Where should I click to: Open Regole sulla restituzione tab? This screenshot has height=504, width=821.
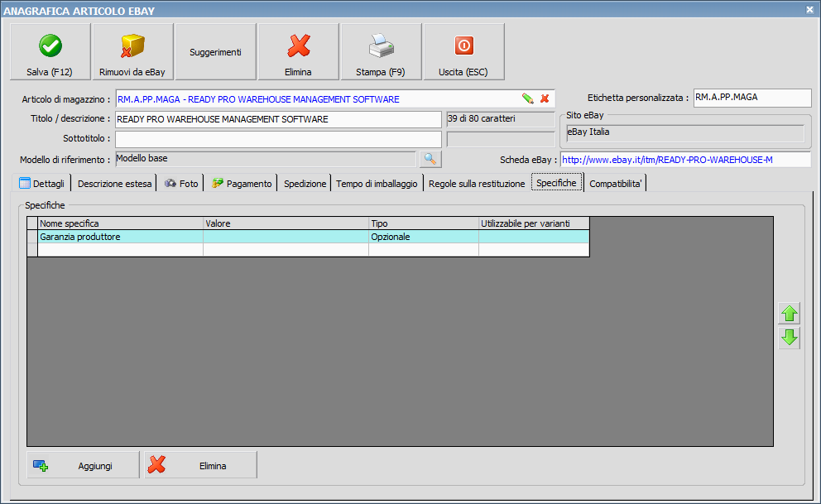coord(477,184)
